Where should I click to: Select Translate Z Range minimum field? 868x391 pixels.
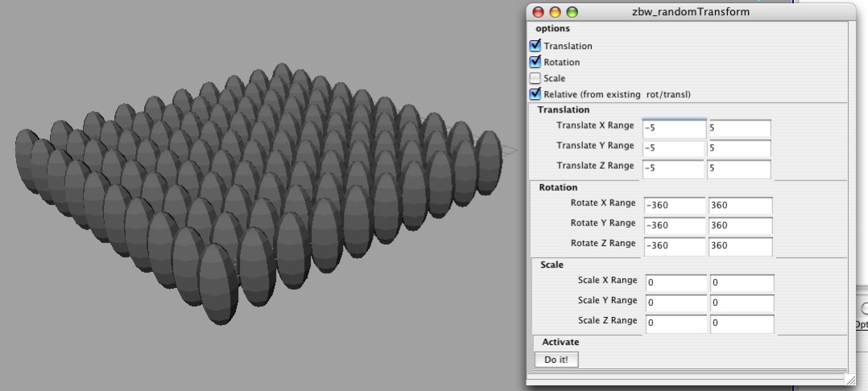coord(674,169)
